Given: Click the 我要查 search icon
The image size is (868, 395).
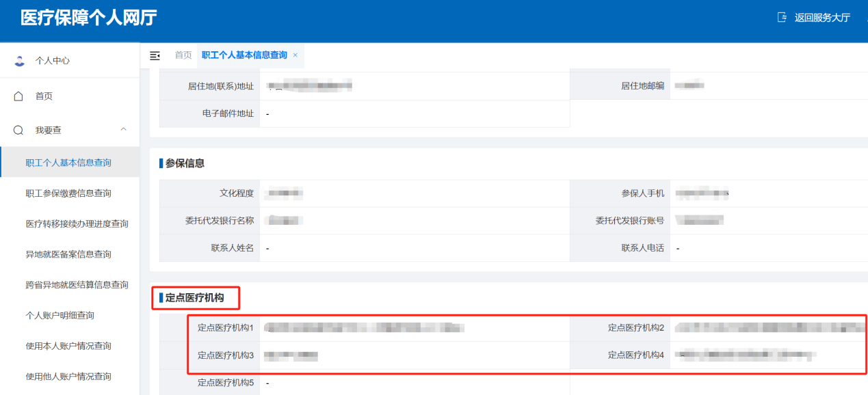Looking at the screenshot, I should pyautogui.click(x=19, y=130).
